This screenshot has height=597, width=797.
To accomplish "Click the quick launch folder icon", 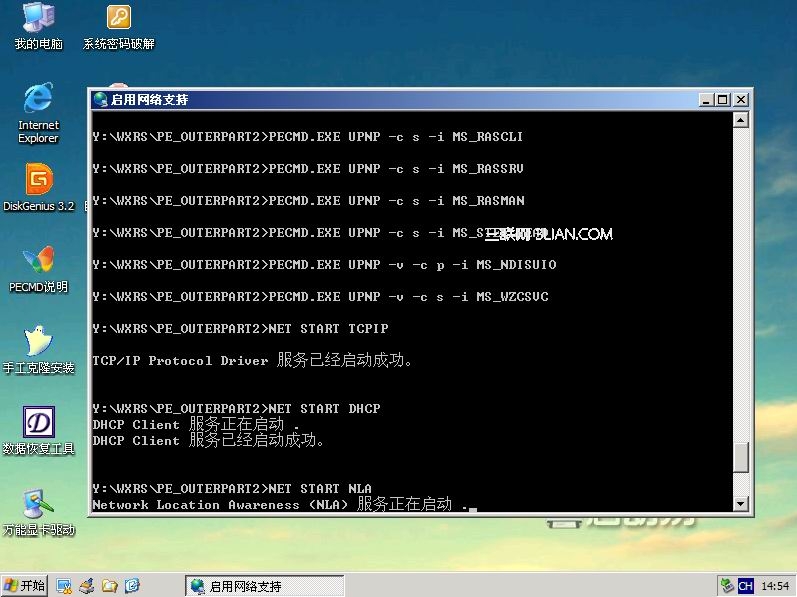I will (109, 586).
